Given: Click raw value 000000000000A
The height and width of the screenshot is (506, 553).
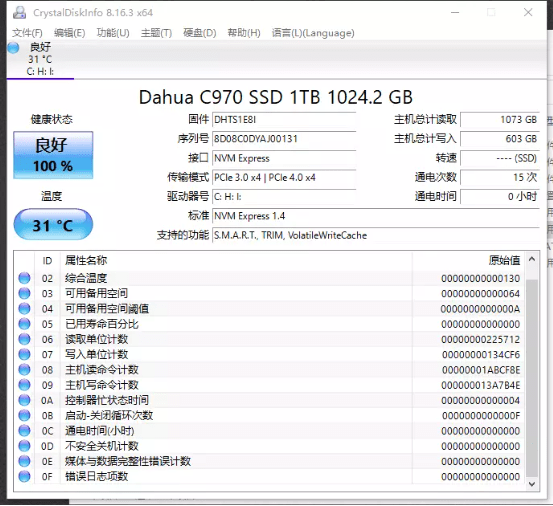Looking at the screenshot, I should point(480,309).
